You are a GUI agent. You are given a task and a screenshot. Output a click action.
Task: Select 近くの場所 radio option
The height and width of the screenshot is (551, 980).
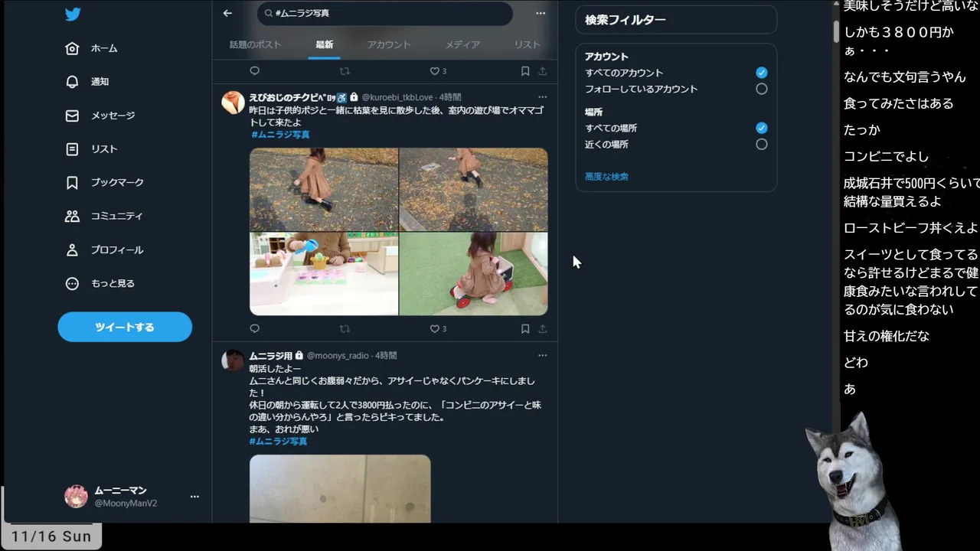coord(761,144)
